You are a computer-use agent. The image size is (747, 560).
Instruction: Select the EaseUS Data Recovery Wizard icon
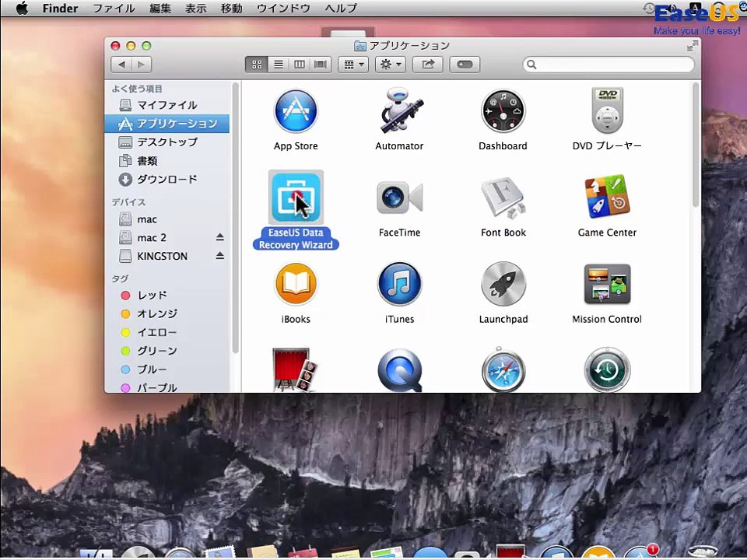(296, 197)
